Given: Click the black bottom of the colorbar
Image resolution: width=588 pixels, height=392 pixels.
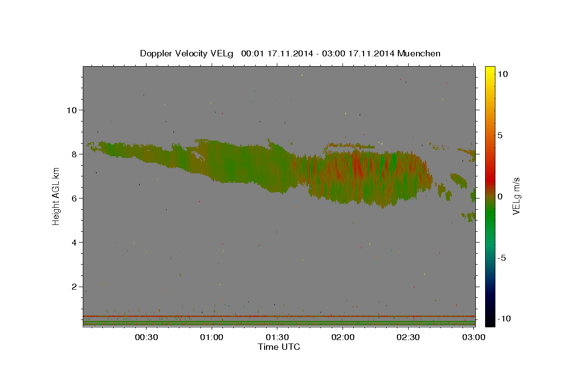Looking at the screenshot, I should (x=490, y=321).
